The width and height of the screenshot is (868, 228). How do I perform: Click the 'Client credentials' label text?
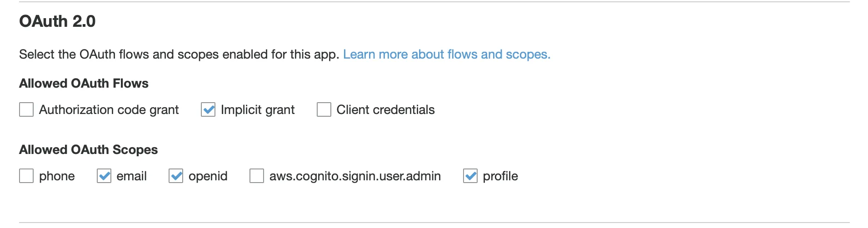385,110
